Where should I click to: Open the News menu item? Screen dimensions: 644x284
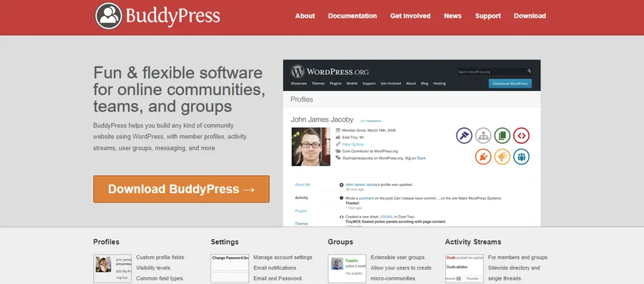453,16
